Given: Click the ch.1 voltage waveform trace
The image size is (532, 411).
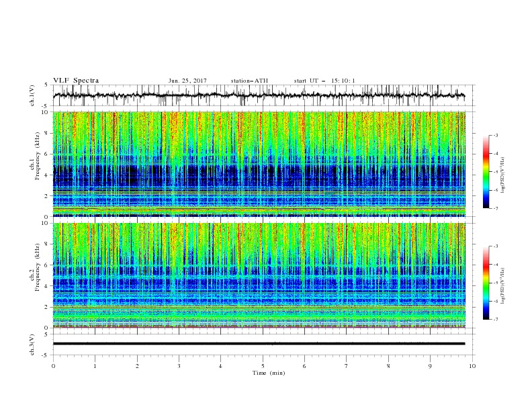Looking at the screenshot, I should tap(259, 95).
